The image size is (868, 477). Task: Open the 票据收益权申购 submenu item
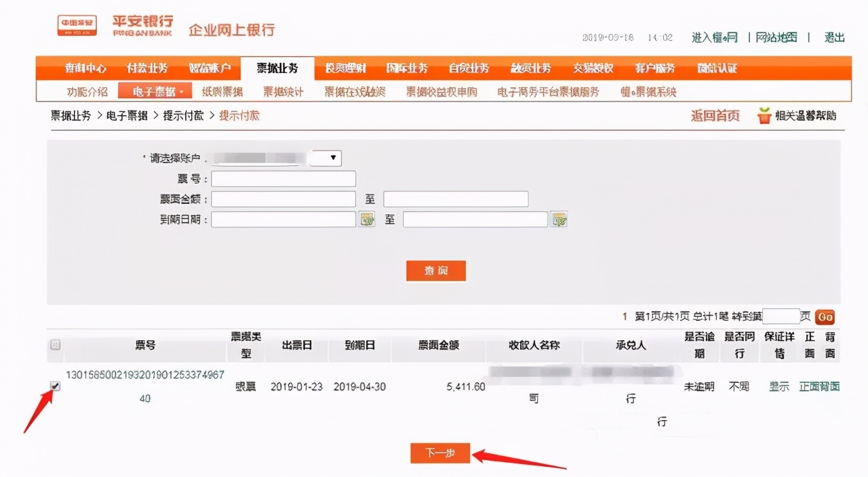coord(441,91)
